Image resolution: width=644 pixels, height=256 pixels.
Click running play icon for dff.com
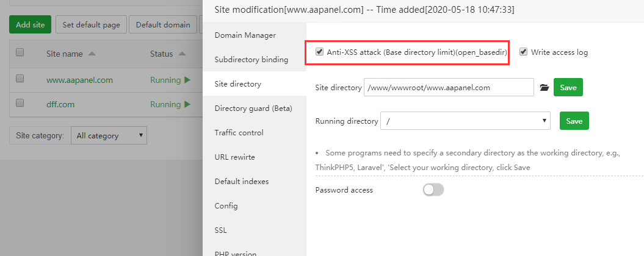187,104
